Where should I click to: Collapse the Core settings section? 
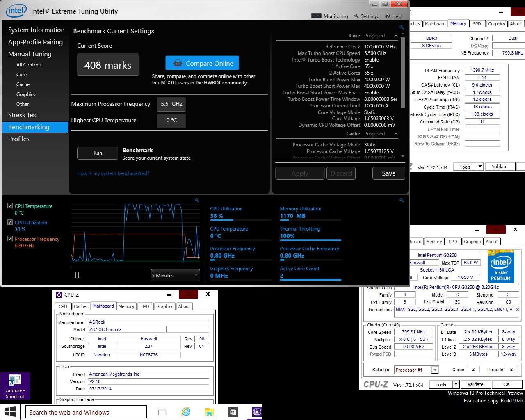pyautogui.click(x=396, y=36)
